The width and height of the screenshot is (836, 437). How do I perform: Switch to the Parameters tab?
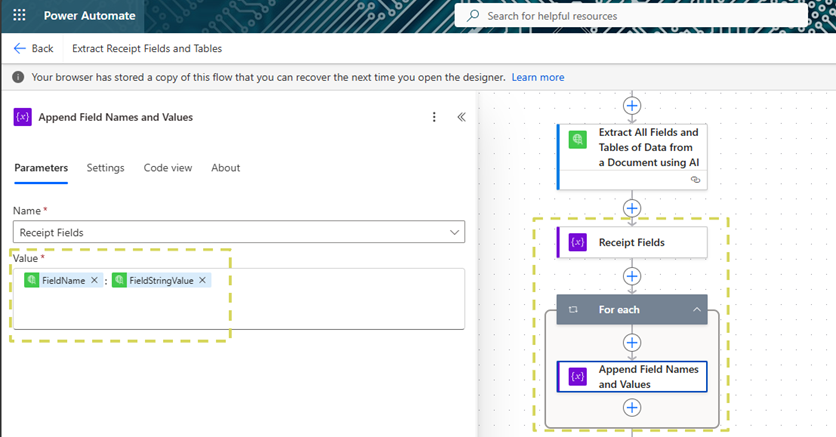[41, 168]
